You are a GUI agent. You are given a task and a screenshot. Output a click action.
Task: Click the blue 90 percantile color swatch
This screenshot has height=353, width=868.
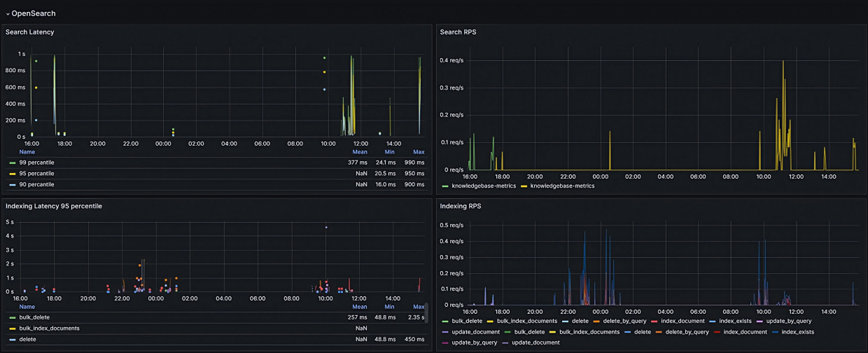(x=13, y=185)
